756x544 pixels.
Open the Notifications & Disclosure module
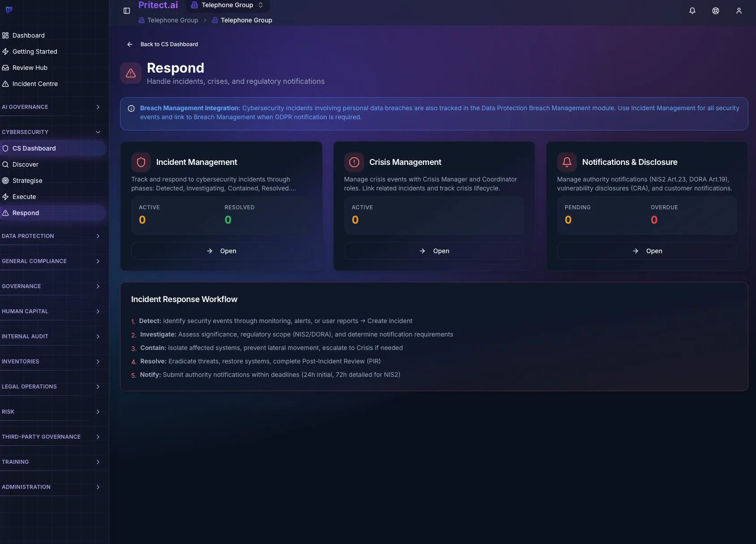pos(647,251)
